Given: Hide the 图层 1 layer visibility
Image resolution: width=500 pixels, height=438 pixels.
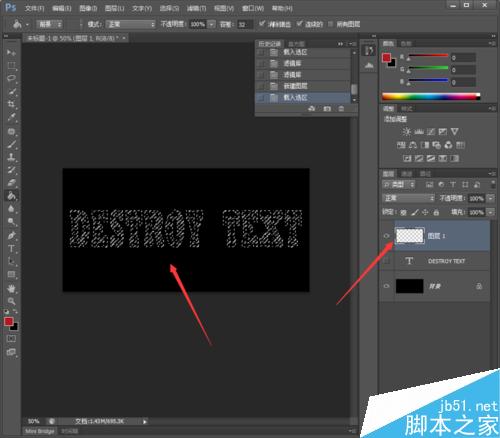Looking at the screenshot, I should coord(387,236).
